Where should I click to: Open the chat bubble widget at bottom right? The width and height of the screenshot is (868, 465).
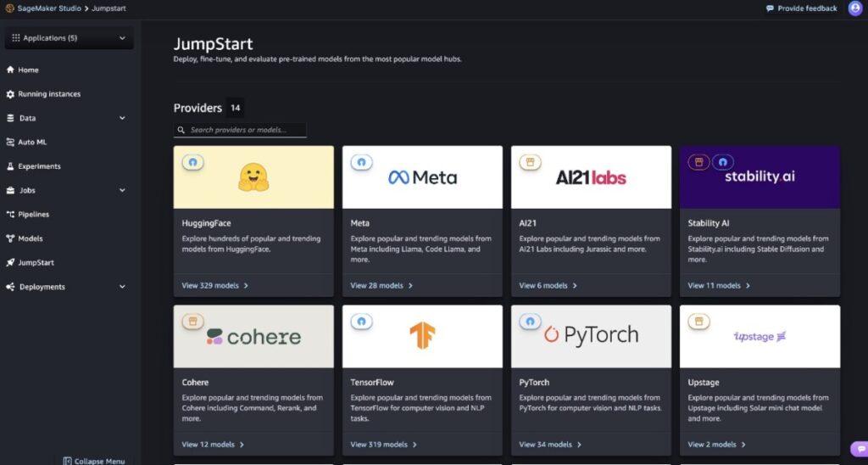coord(860,449)
